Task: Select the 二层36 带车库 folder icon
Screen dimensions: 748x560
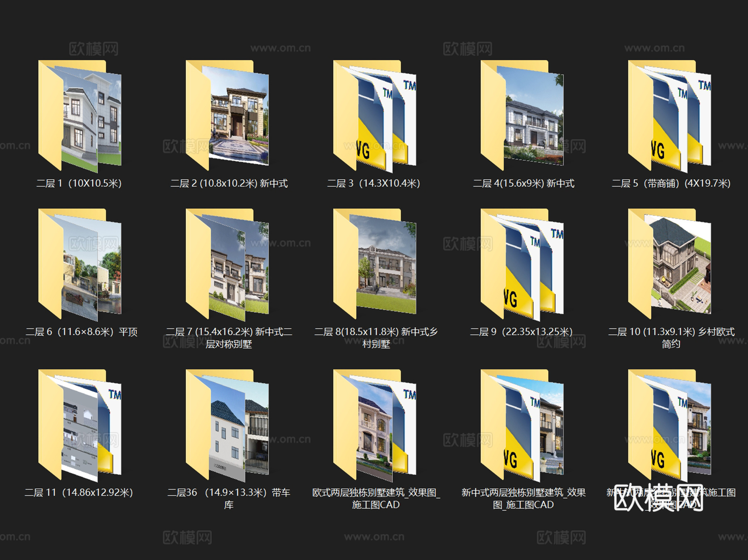Action: (x=227, y=425)
